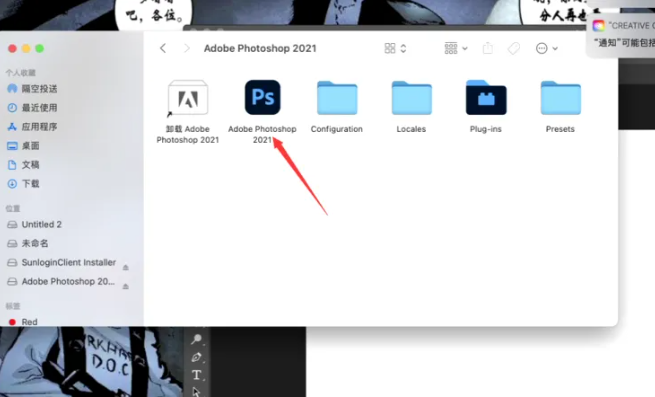Screen dimensions: 655x397
Task: Select 桌面 in the sidebar
Action: [x=24, y=146]
